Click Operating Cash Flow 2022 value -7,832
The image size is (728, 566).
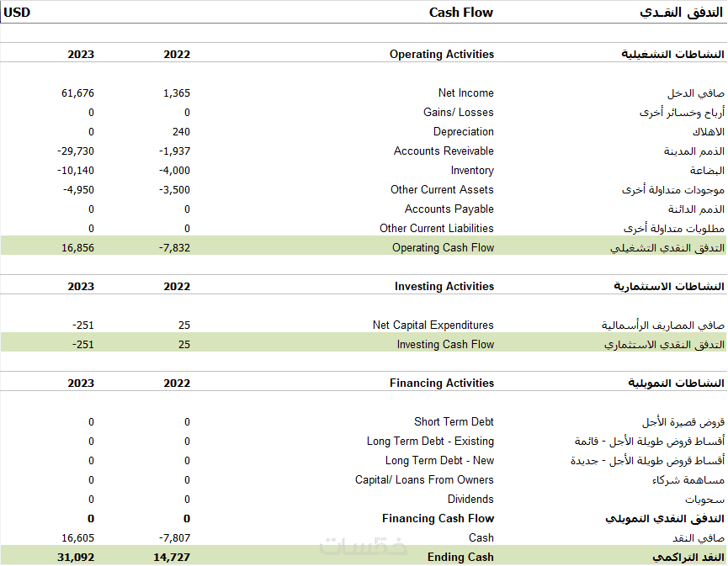(x=174, y=248)
